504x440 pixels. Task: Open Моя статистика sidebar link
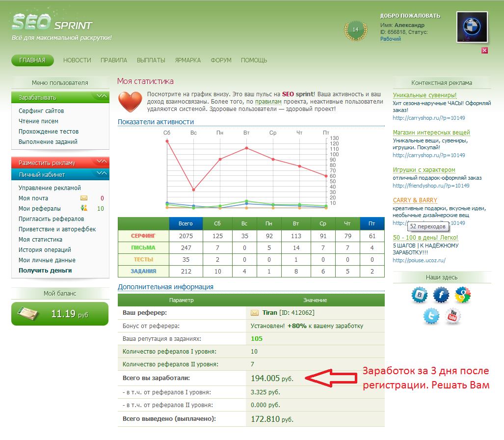point(41,239)
